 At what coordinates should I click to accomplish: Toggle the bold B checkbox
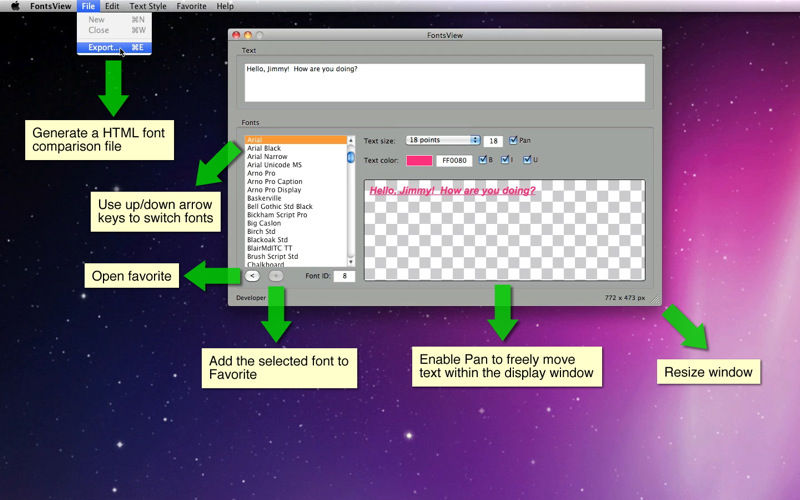[x=483, y=160]
